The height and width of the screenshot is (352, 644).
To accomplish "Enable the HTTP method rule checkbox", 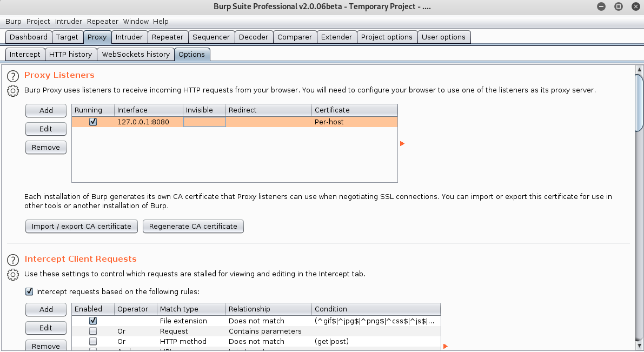I will (x=93, y=341).
